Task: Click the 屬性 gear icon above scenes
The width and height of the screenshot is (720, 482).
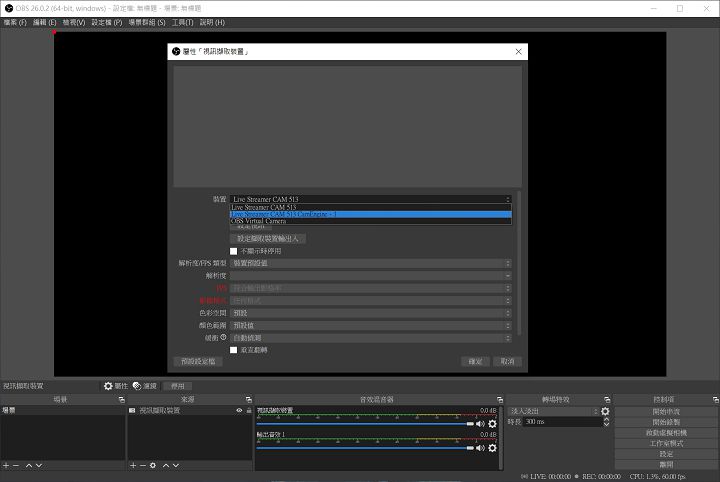Action: pos(109,385)
